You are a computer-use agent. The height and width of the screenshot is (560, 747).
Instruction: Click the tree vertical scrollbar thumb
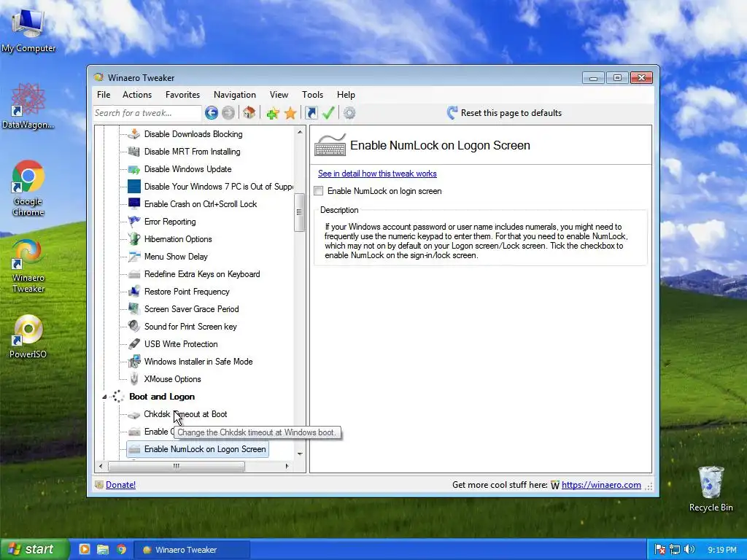pos(299,212)
